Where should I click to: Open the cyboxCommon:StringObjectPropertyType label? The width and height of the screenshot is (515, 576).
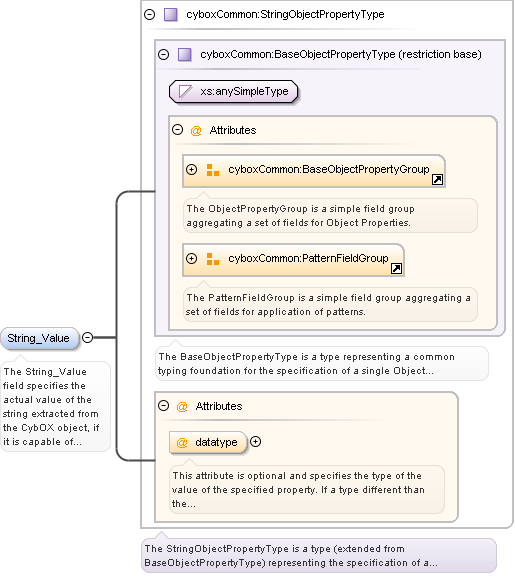point(285,14)
